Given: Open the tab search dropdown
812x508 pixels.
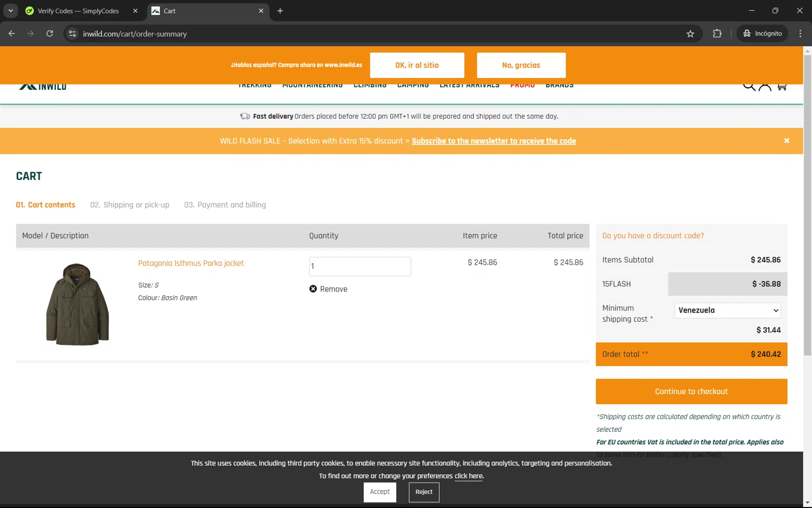Looking at the screenshot, I should [x=11, y=11].
